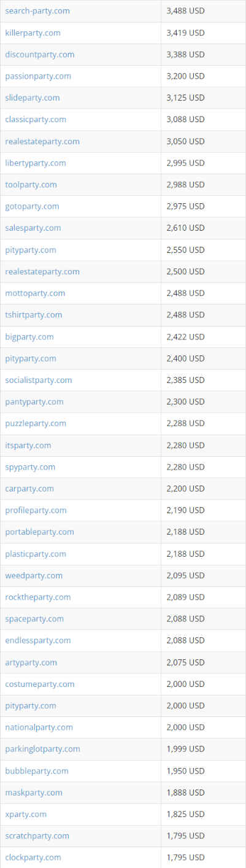Select the weedparty.com link
The image size is (246, 868).
(x=34, y=575)
